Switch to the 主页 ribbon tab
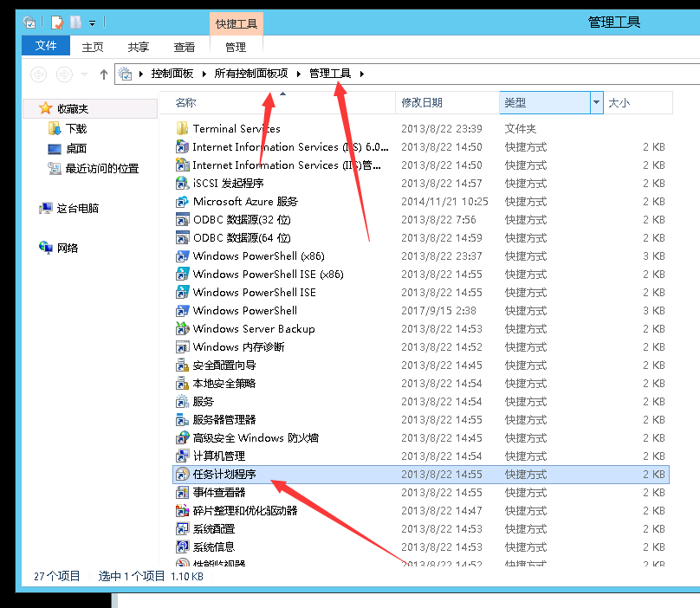 point(93,47)
